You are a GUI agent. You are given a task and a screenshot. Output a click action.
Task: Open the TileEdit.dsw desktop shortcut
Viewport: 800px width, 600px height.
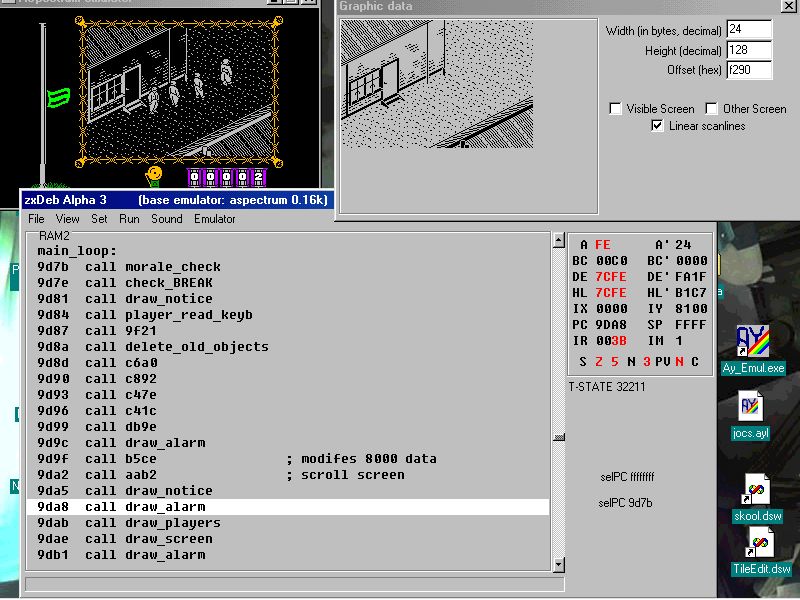click(x=761, y=551)
